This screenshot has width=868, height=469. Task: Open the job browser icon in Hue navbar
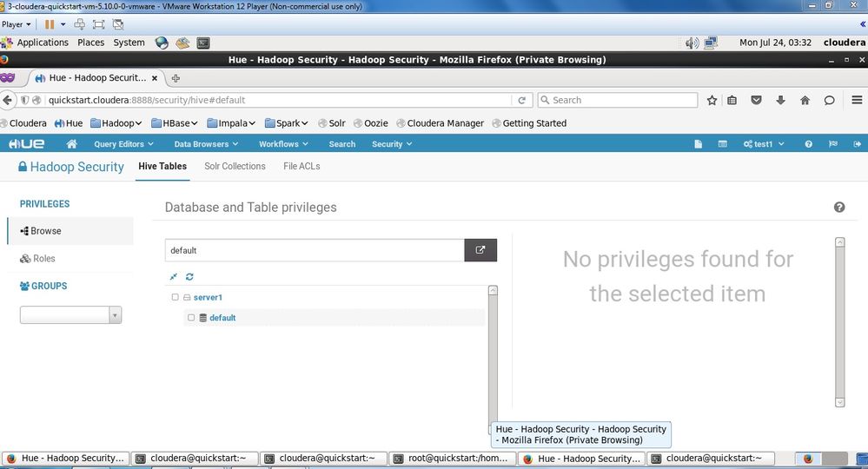[722, 144]
